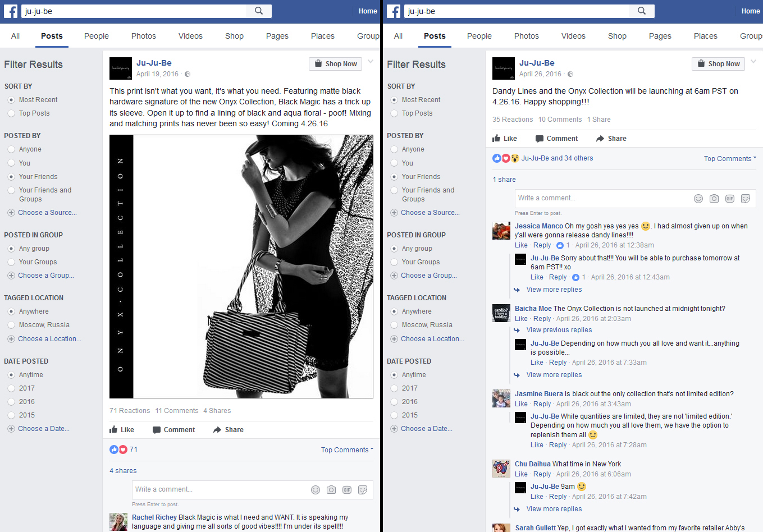763x532 pixels.
Task: Click search magnifier icon in right window
Action: 642,11
